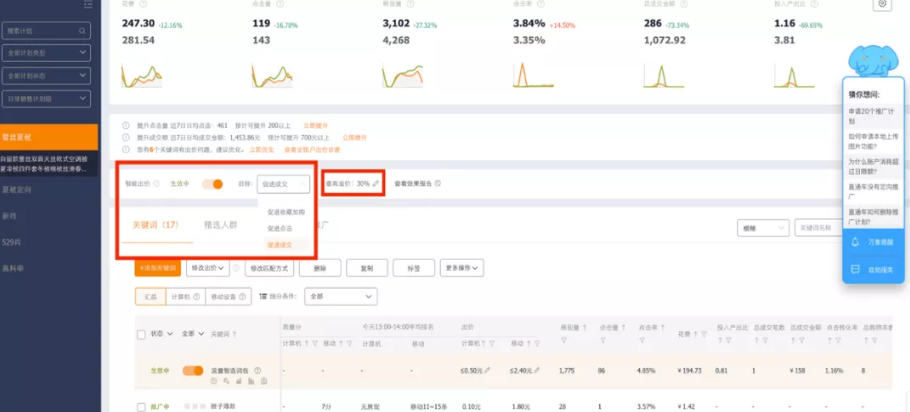Focus the 搜索计划 search box in sidebar
910x412 pixels.
[45, 31]
